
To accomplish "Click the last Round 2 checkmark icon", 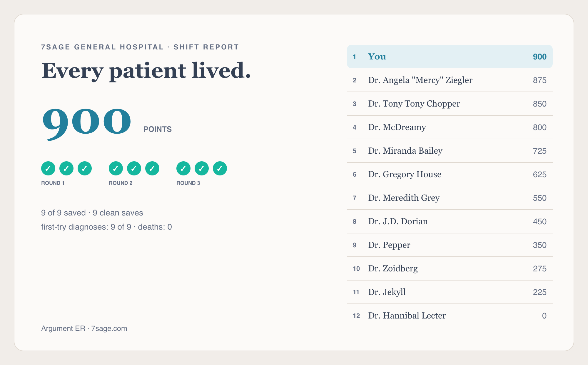I will 152,168.
